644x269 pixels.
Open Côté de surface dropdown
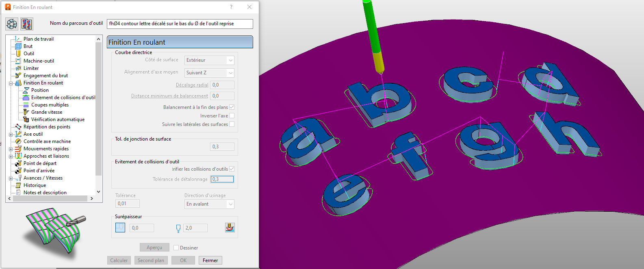click(x=209, y=60)
